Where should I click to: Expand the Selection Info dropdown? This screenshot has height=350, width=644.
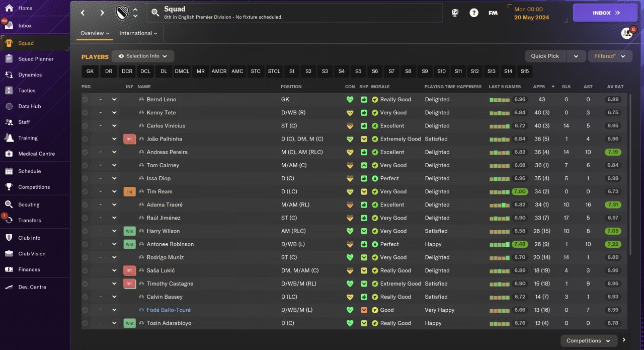pyautogui.click(x=143, y=56)
